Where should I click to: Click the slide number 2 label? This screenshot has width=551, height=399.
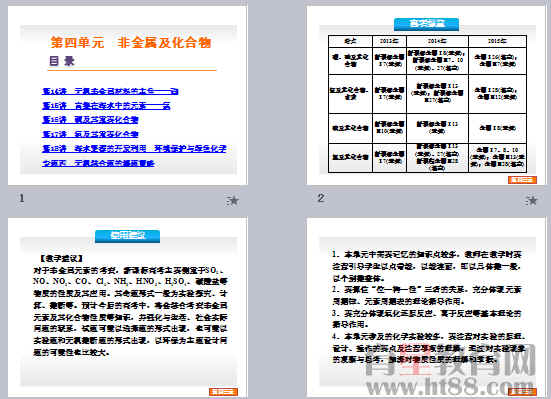(320, 198)
